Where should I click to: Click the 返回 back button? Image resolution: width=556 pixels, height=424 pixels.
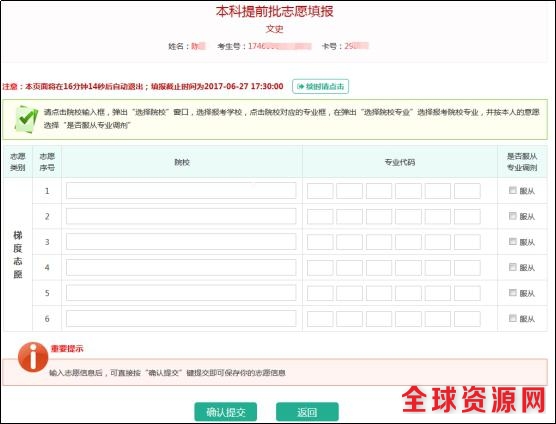[307, 412]
